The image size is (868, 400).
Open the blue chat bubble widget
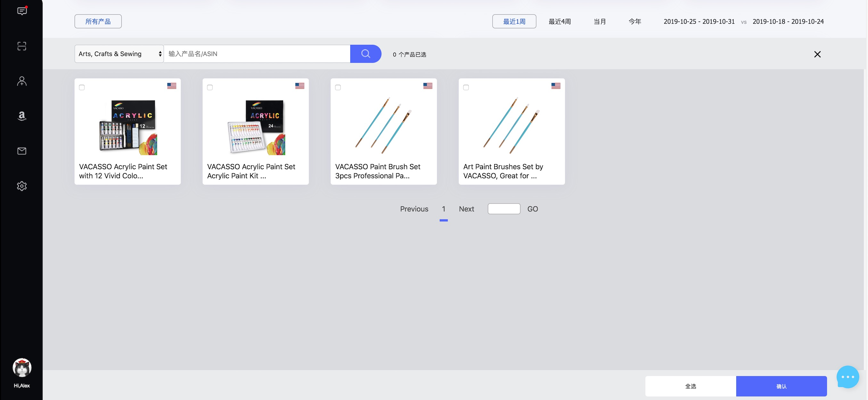[x=848, y=377]
